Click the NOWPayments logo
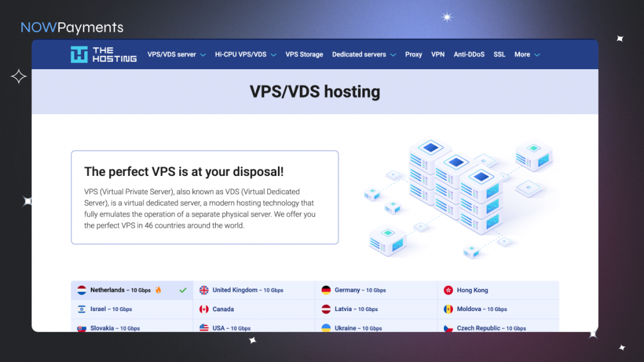 (x=72, y=27)
